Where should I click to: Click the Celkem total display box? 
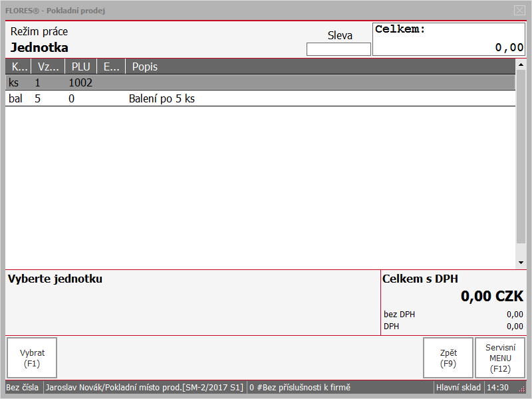[x=449, y=39]
